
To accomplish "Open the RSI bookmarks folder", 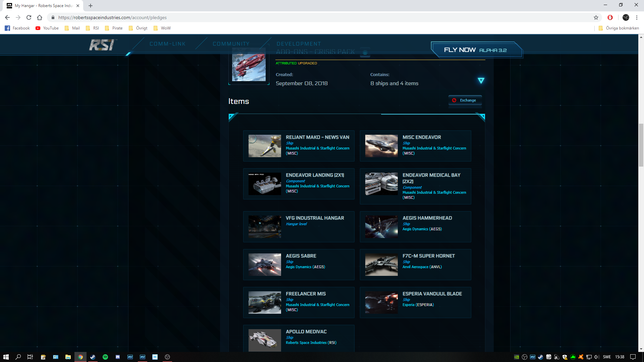I will pos(93,28).
